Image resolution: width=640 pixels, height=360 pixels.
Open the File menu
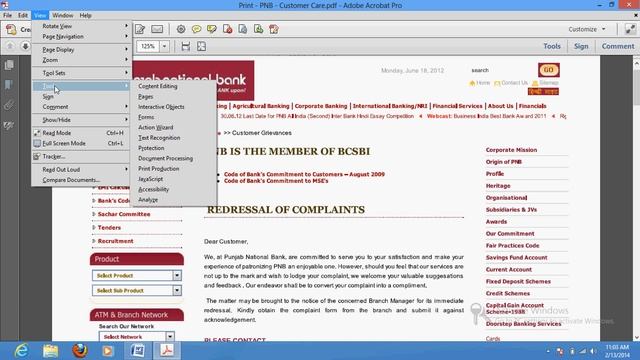pyautogui.click(x=7, y=16)
